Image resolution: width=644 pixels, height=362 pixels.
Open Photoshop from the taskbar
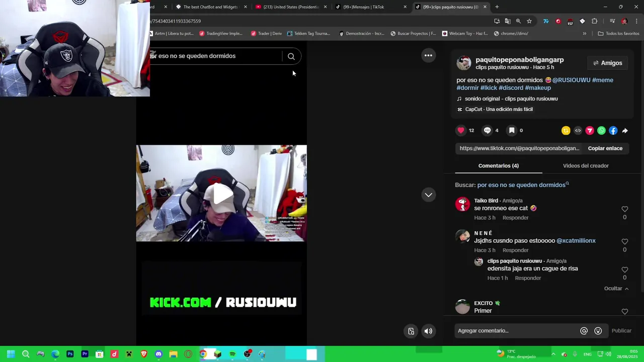[x=70, y=354]
